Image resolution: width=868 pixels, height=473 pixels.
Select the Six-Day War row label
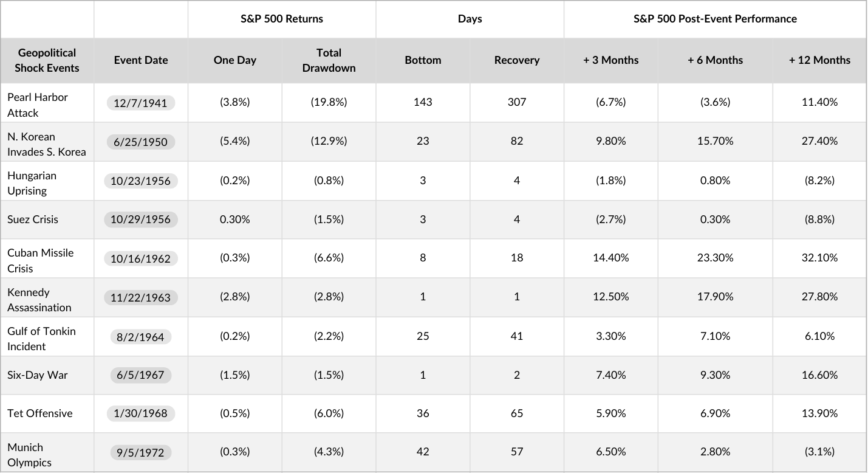tap(38, 375)
